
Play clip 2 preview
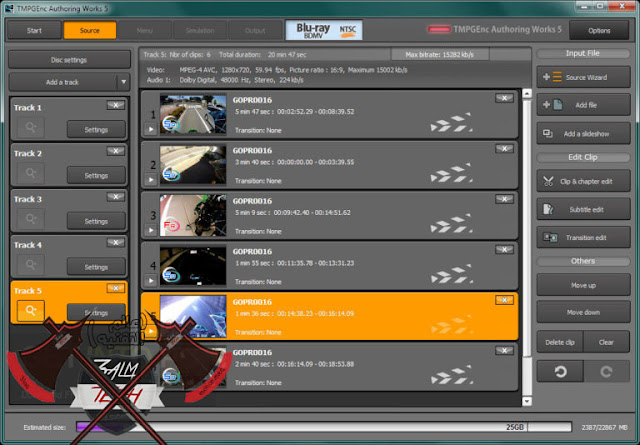[151, 180]
